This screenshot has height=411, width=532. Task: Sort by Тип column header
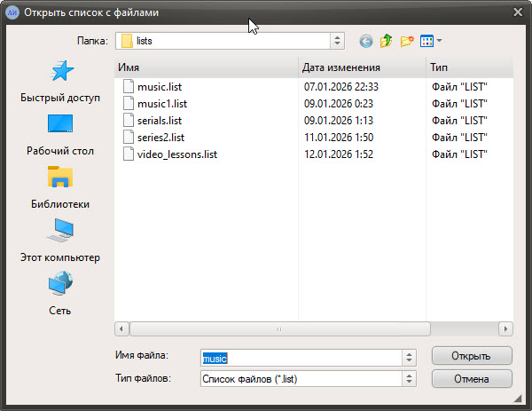(470, 67)
